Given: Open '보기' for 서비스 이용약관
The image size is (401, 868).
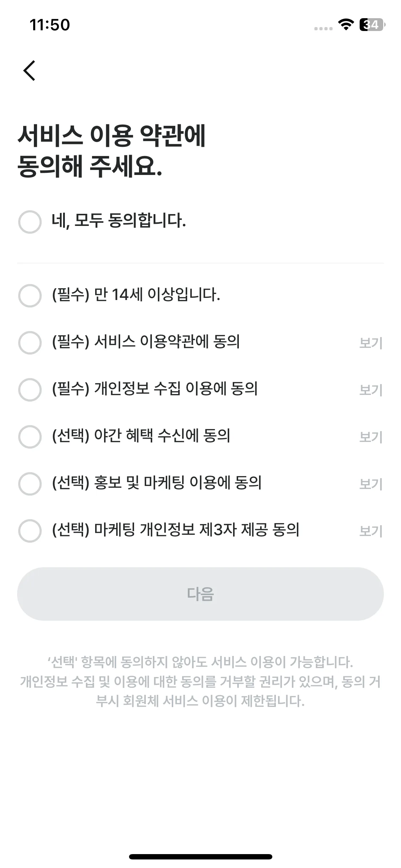Looking at the screenshot, I should pos(371,343).
